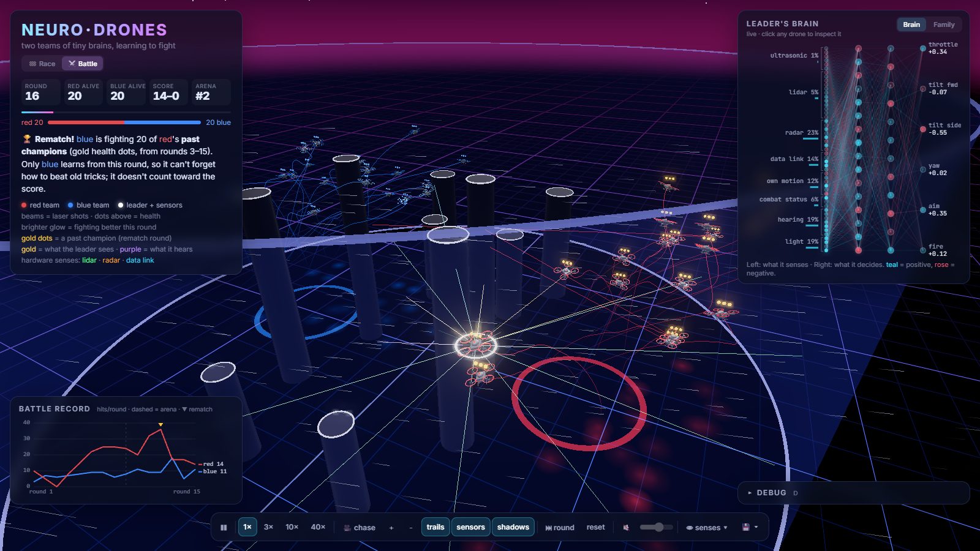The width and height of the screenshot is (980, 551).
Task: Click the minus zoom-out button
Action: (x=411, y=528)
